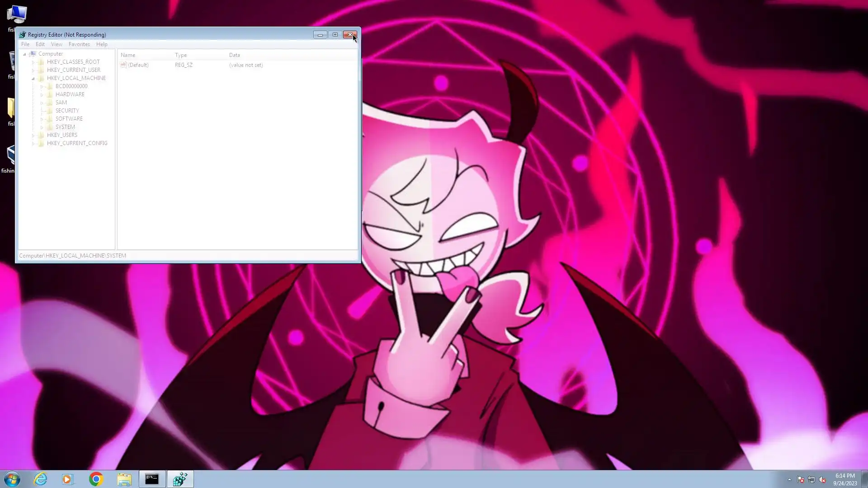Select the HKEY_USERS key in the tree

click(62, 135)
